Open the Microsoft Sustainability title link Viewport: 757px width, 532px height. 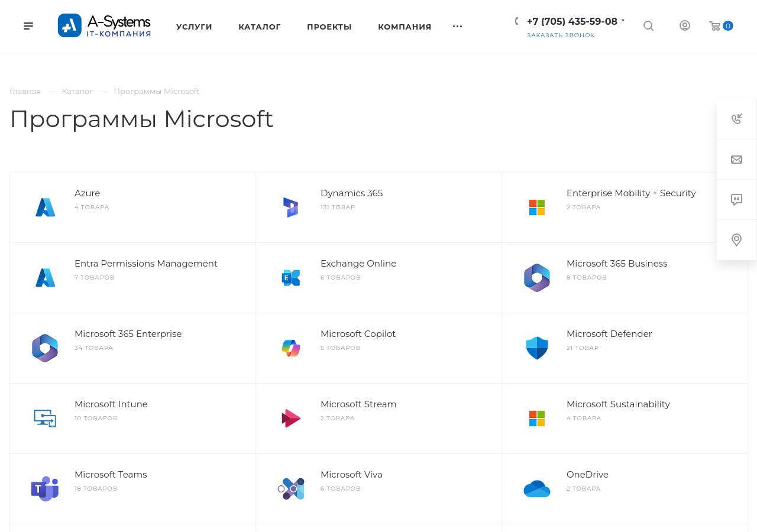618,404
